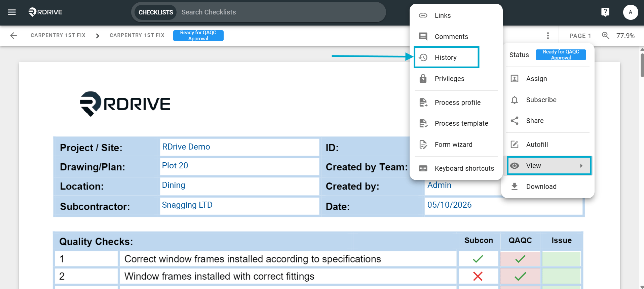Toggle the green check for item 1 Subcon

pyautogui.click(x=478, y=259)
